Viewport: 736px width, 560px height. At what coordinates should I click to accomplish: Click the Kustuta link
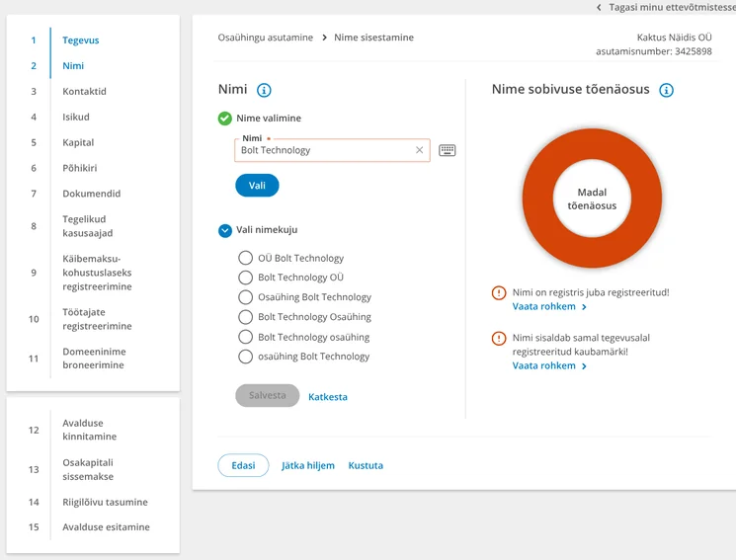click(366, 465)
